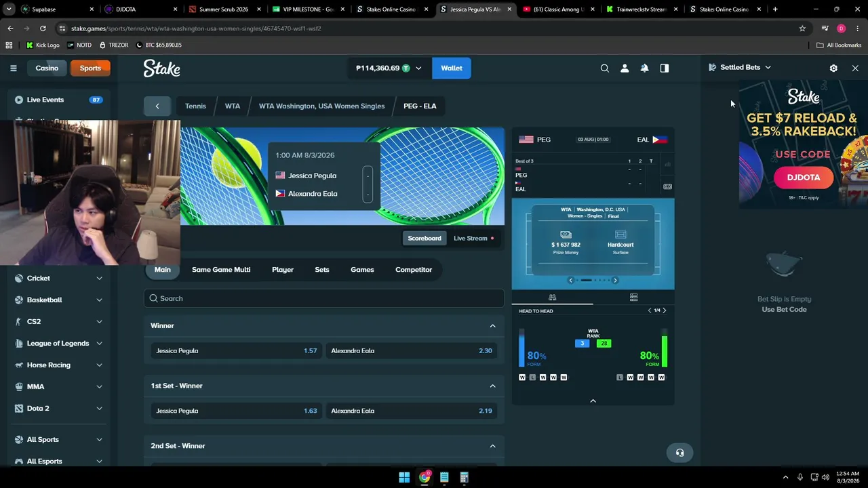
Task: Select the Competitor markets tab
Action: coord(414,270)
